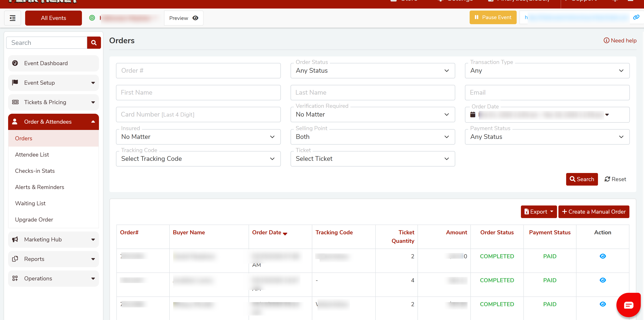Expand the Export dropdown button
Screen dimensions: 644x320
(539, 212)
